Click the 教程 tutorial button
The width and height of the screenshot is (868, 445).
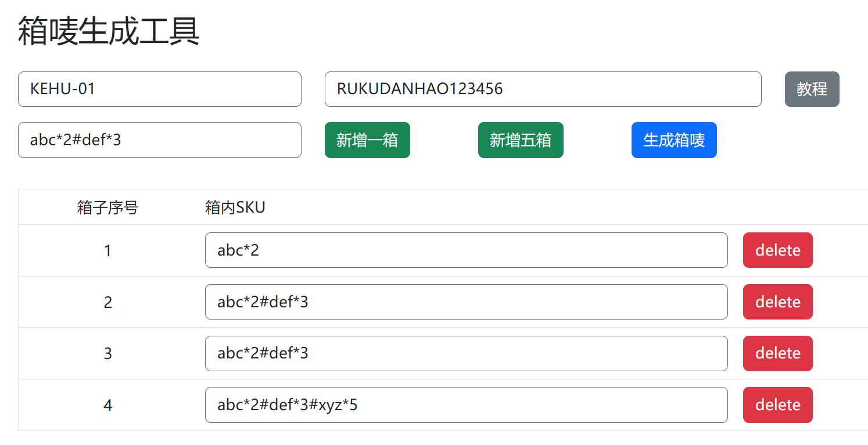[812, 89]
